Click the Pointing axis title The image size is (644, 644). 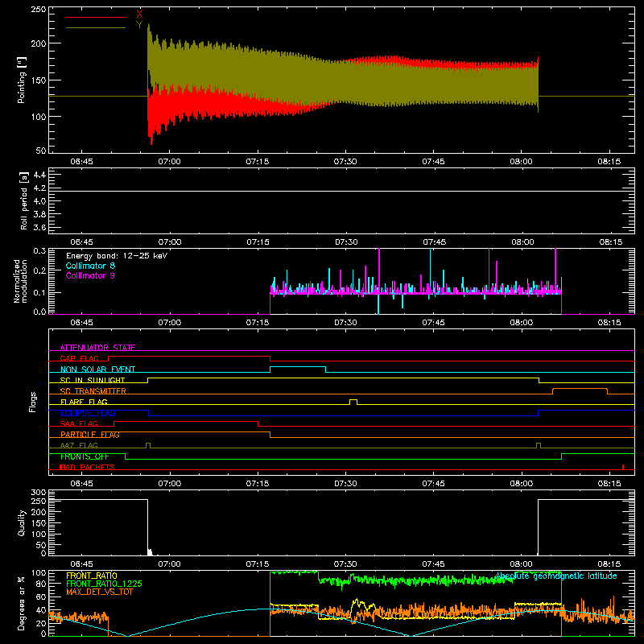click(x=22, y=80)
